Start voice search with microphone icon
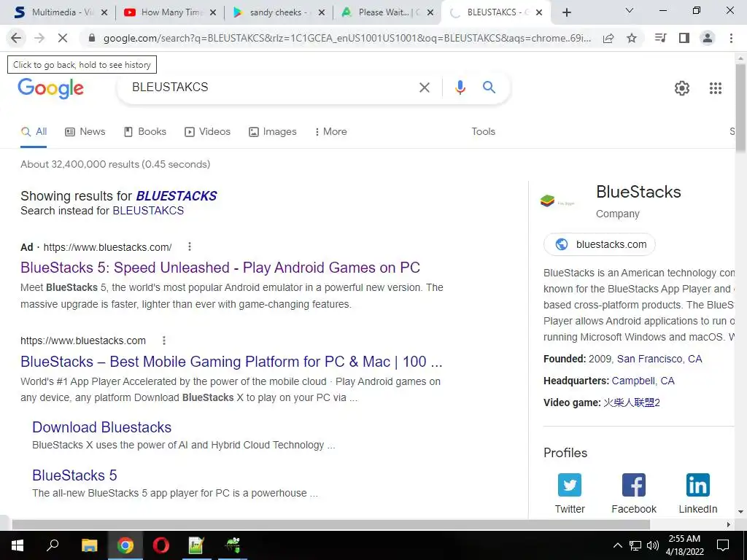The image size is (747, 560). coord(460,87)
